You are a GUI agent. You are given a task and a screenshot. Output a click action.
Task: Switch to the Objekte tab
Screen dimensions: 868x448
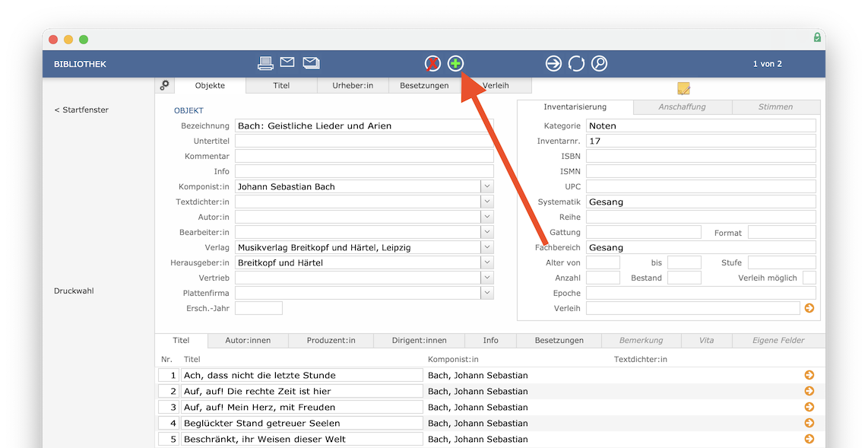point(210,85)
